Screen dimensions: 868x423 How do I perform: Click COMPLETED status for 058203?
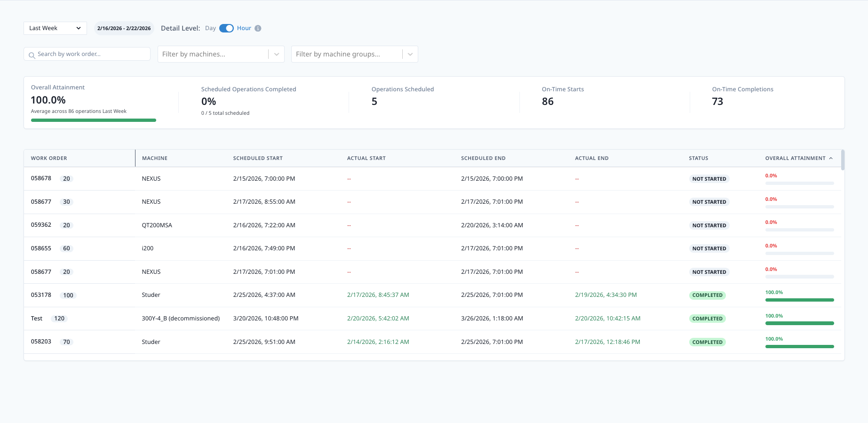point(707,342)
